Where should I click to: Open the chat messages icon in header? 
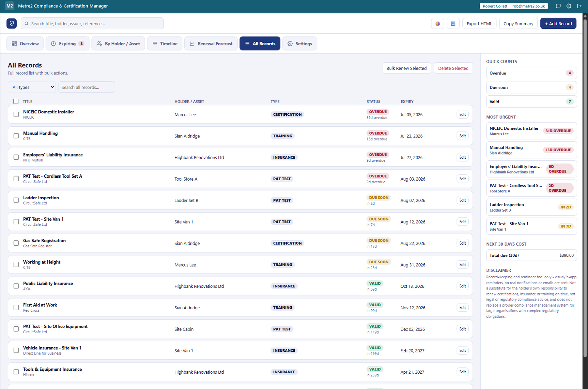[558, 6]
